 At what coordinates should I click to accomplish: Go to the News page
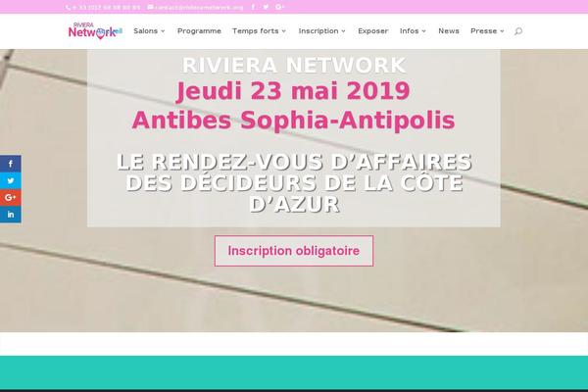pos(449,31)
